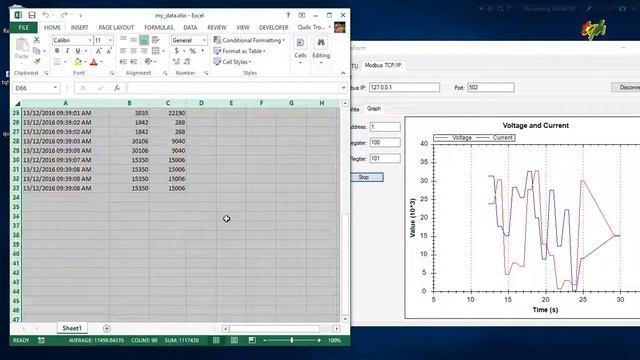Switch to DEVELOPER ribbon tab
Image resolution: width=640 pixels, height=360 pixels.
pos(273,27)
